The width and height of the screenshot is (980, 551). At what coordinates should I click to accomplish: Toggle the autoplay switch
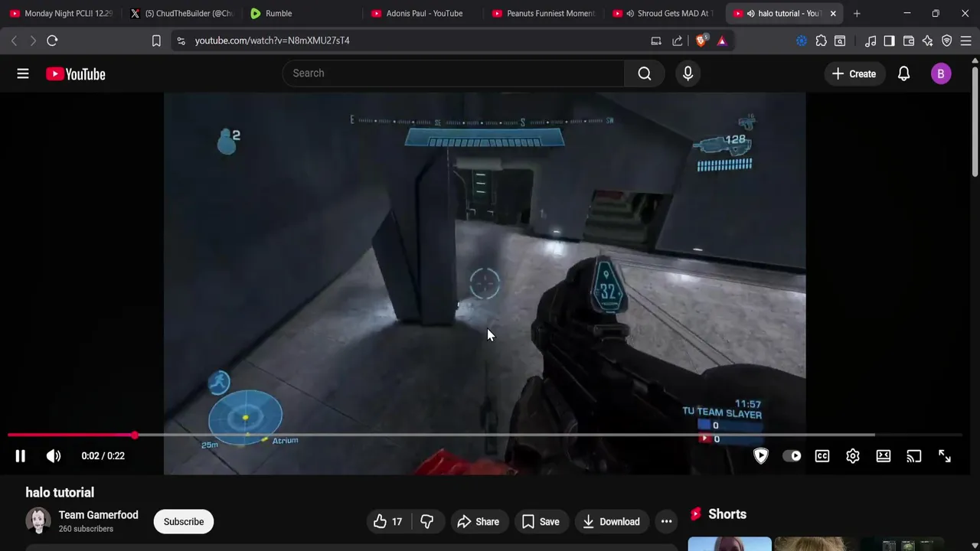(792, 456)
